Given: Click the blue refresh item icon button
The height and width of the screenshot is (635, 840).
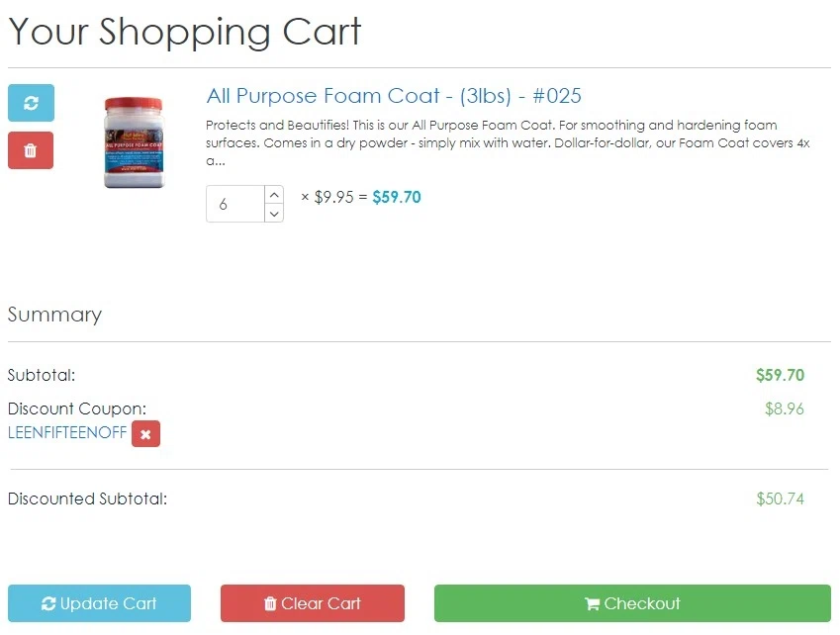Looking at the screenshot, I should click(x=31, y=103).
